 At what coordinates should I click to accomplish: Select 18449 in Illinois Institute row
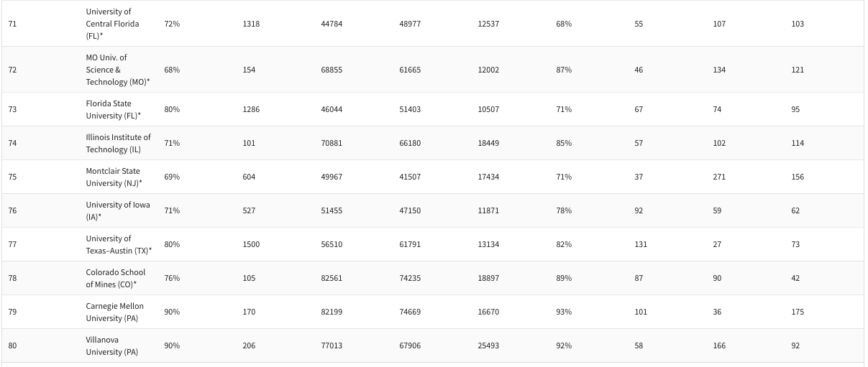pos(488,143)
